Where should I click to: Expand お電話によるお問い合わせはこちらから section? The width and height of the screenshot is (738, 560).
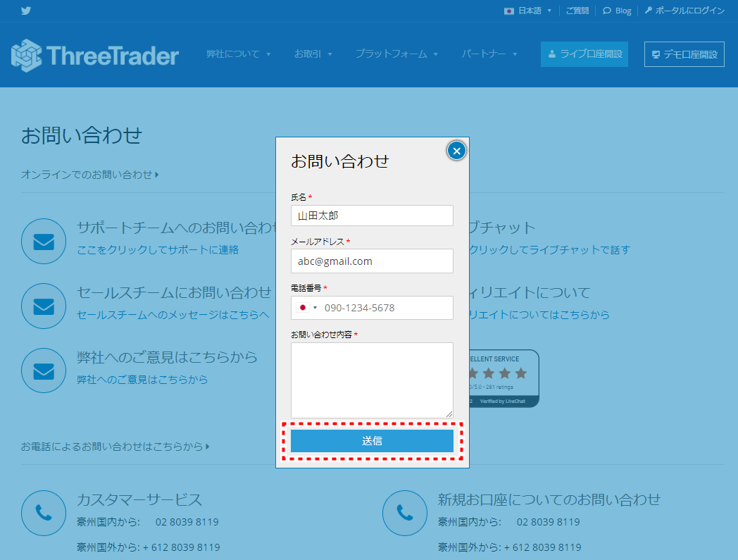click(x=115, y=446)
